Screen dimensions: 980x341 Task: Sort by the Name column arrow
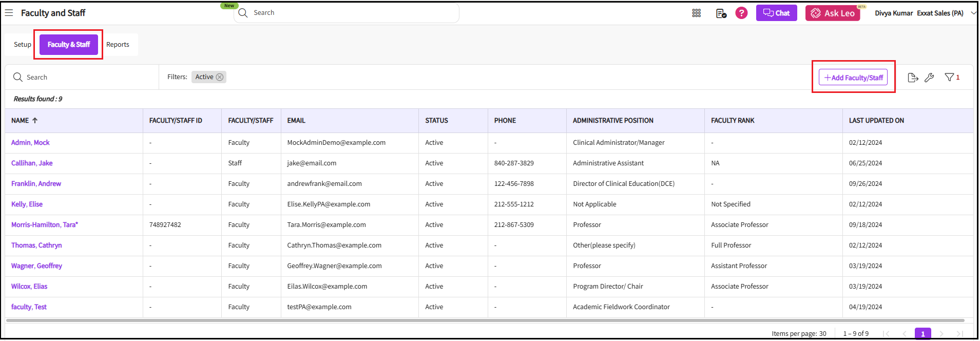(35, 121)
